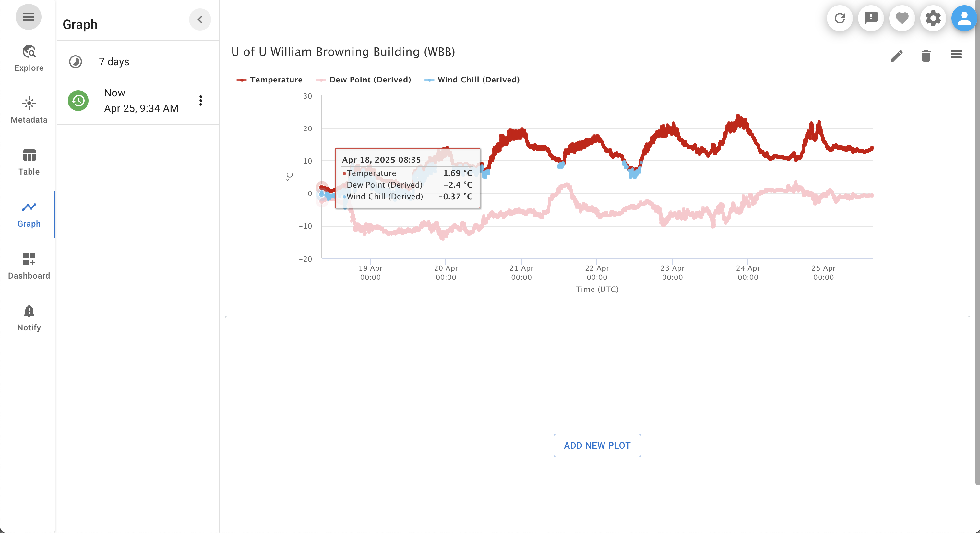This screenshot has width=980, height=533.
Task: Open the settings gear icon
Action: (933, 18)
